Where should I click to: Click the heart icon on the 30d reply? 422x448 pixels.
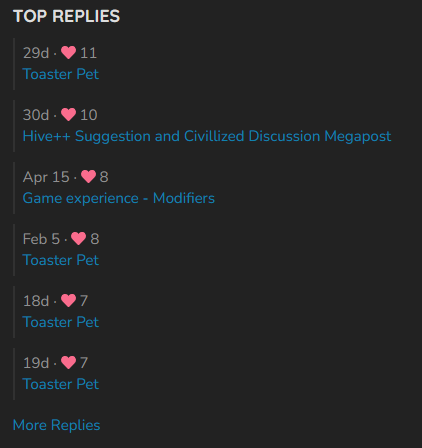(68, 115)
